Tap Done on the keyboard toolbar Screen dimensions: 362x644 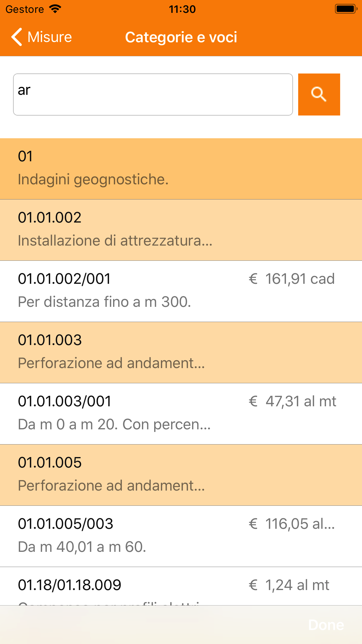(x=326, y=625)
